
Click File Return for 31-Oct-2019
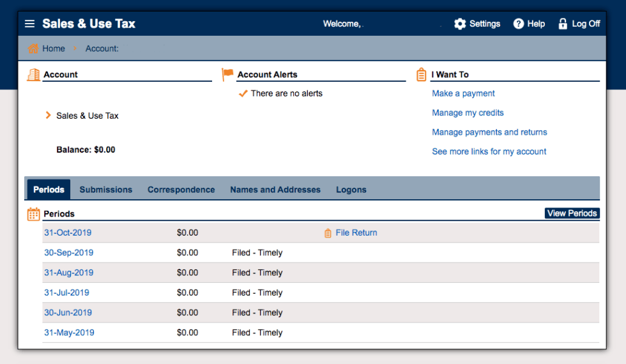(356, 233)
